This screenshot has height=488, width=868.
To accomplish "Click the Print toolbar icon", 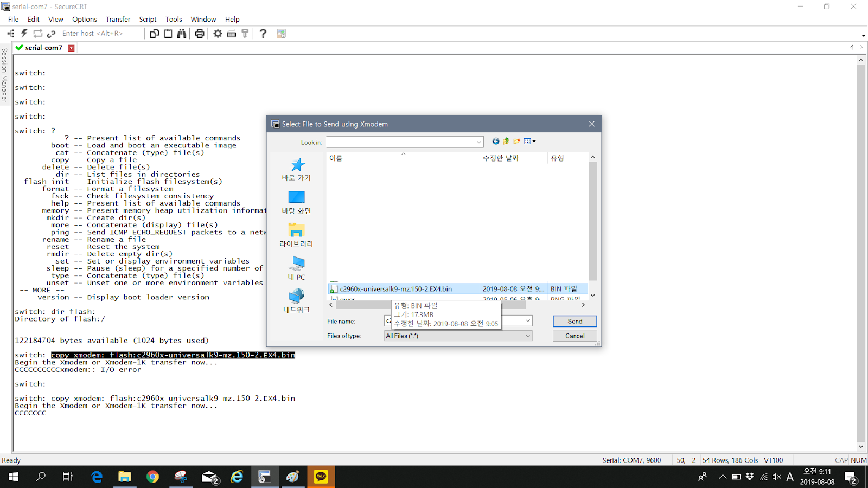I will coord(200,33).
